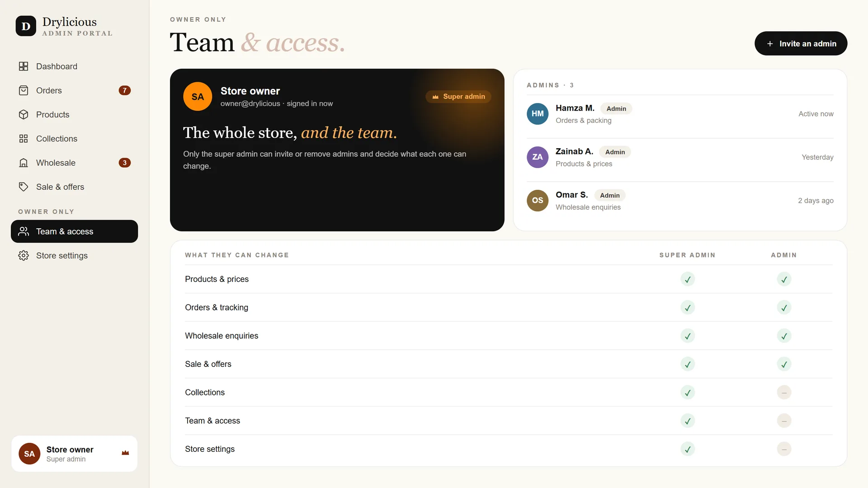Click the Wholesale badge showing 3
The height and width of the screenshot is (488, 868).
tap(125, 163)
